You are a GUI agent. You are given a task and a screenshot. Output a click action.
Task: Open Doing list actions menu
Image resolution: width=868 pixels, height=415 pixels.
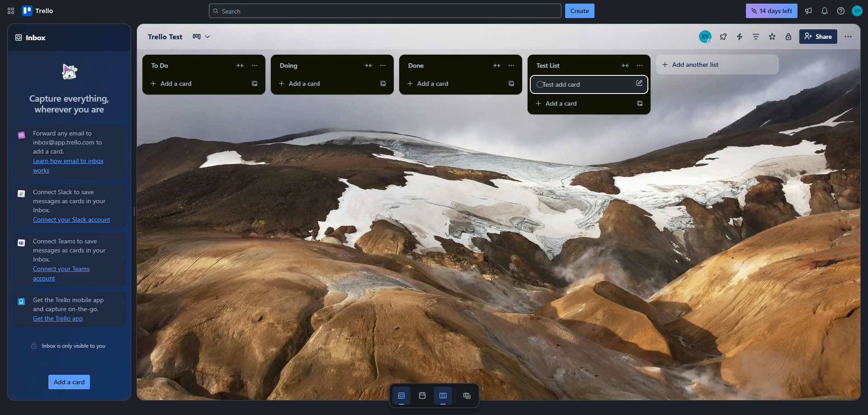click(383, 65)
